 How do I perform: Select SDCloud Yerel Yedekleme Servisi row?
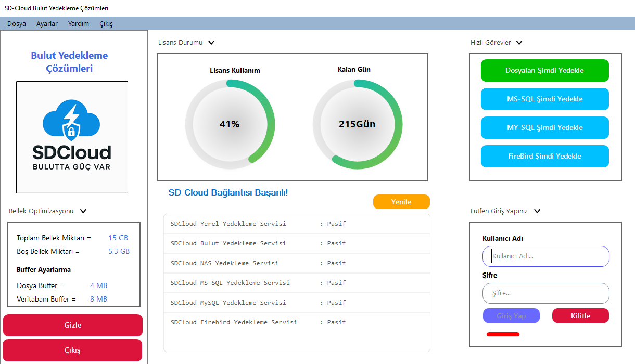(x=297, y=224)
